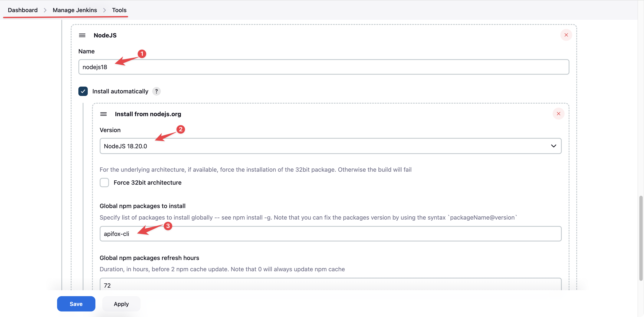
Task: Click the chevron after Manage Jenkins breadcrumb
Action: (x=105, y=10)
